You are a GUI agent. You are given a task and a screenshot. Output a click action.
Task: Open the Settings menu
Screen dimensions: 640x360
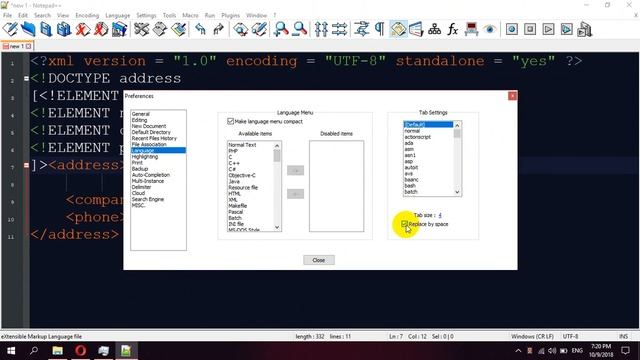pos(146,15)
